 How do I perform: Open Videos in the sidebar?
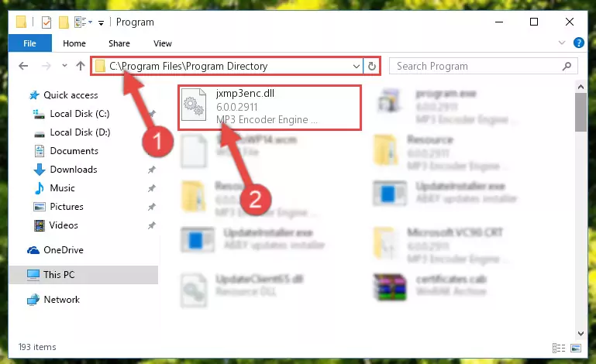[64, 225]
